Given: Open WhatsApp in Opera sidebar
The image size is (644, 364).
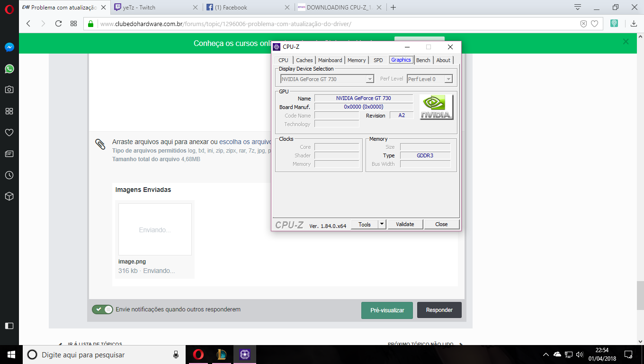Looking at the screenshot, I should pos(9,69).
